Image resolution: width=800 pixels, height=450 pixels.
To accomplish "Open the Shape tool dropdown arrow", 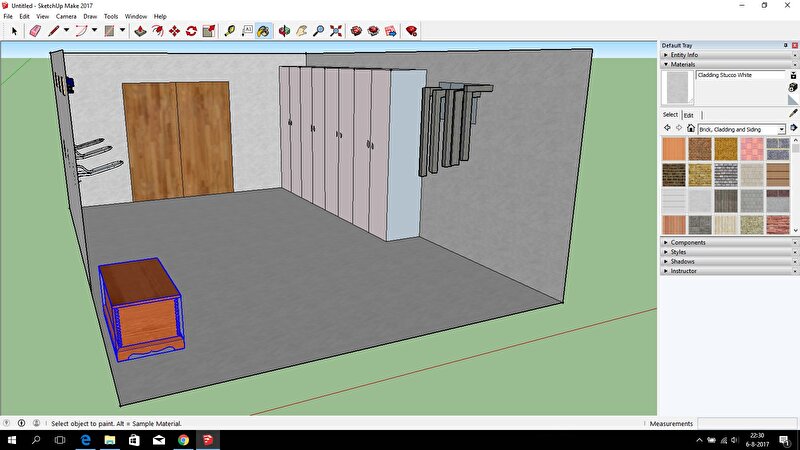I will (122, 31).
